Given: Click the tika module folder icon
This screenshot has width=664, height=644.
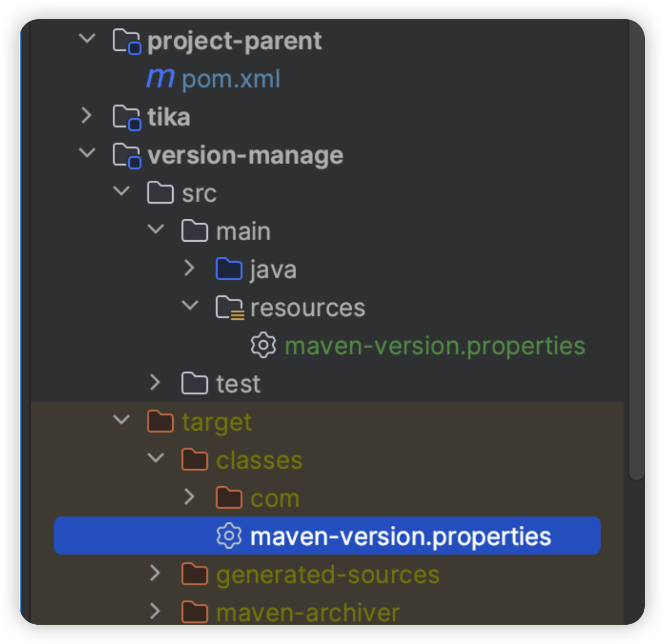Looking at the screenshot, I should (127, 117).
